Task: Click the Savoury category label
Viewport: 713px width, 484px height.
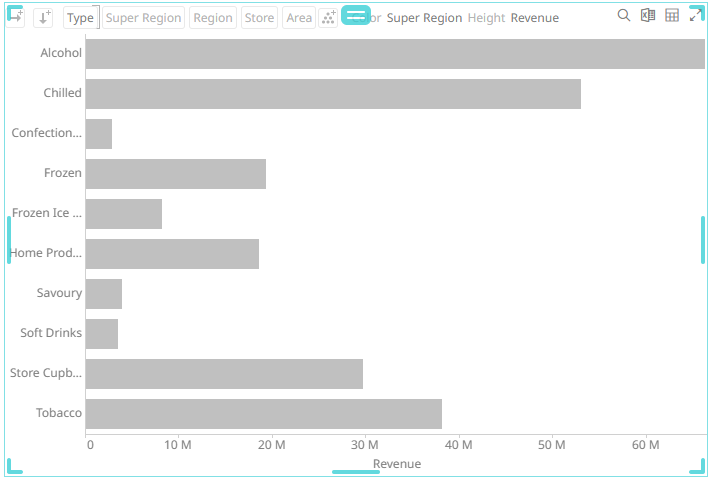Action: tap(59, 293)
